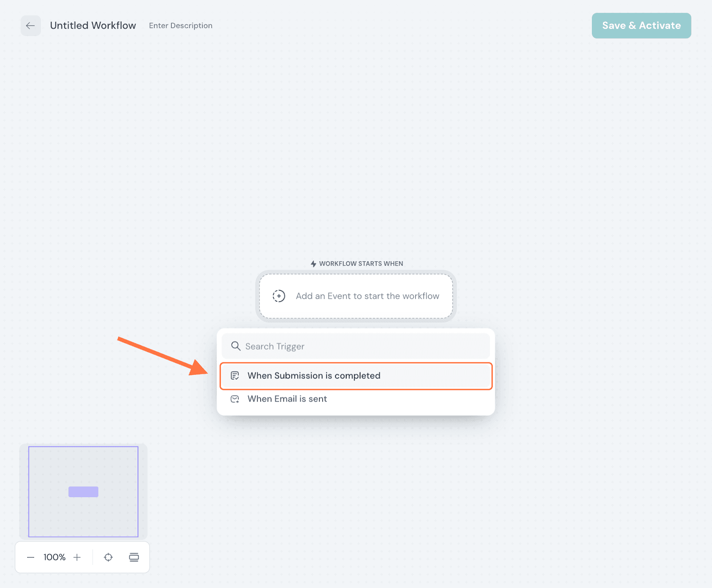The image size is (712, 588).
Task: Click the 'WORKFLOW STARTS WHEN' label
Action: 361,264
